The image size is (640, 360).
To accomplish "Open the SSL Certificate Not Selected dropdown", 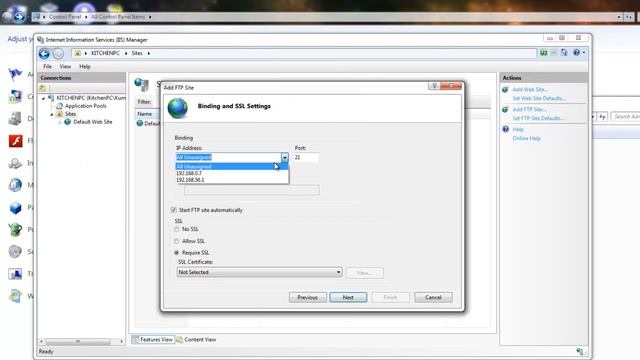I will click(259, 272).
